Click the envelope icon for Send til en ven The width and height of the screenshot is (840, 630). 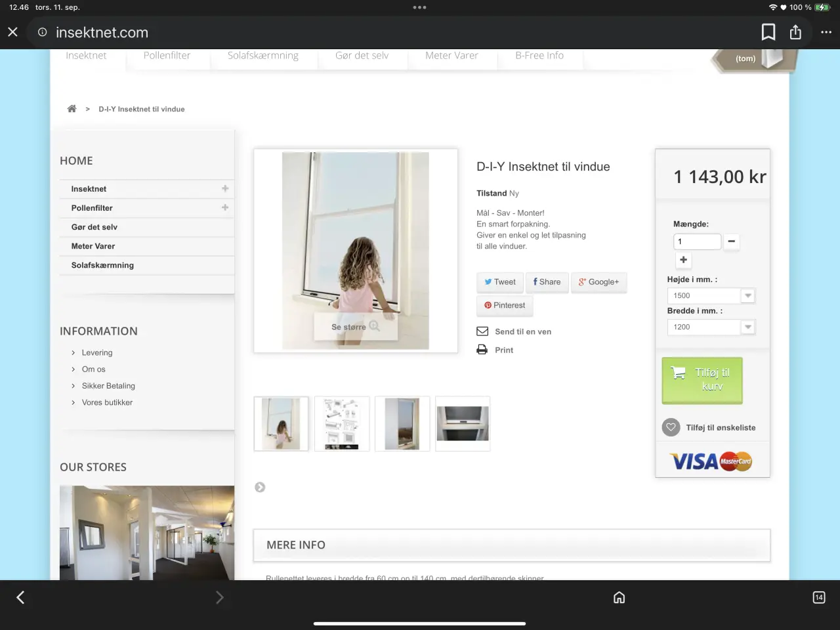(482, 331)
